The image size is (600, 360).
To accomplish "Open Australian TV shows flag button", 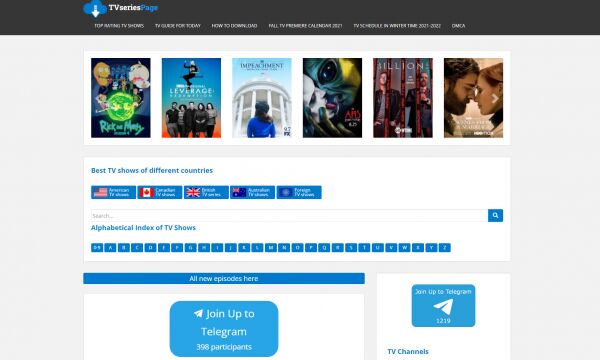I will click(x=252, y=192).
